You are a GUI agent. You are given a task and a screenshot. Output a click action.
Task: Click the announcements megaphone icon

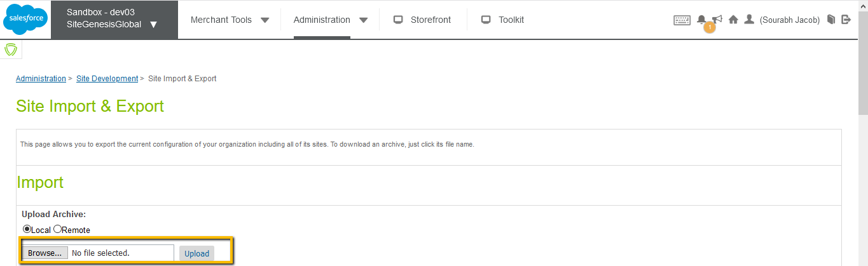(x=717, y=19)
